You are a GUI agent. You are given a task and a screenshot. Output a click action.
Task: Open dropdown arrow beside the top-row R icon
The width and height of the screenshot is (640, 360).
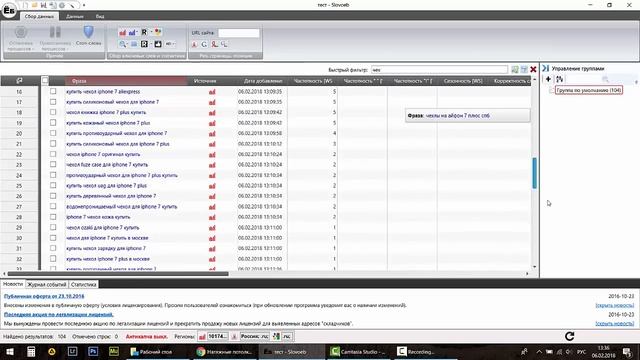[151, 32]
